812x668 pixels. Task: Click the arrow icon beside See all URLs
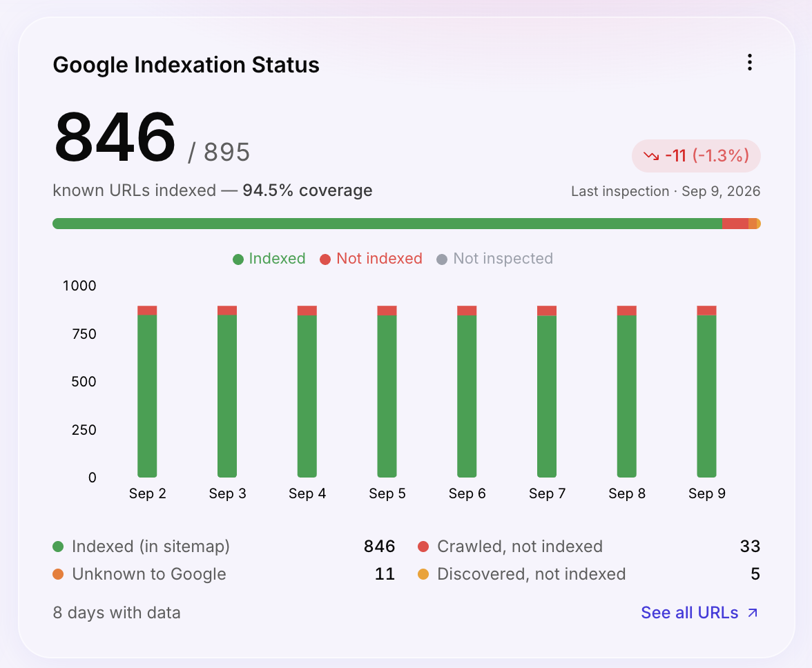pyautogui.click(x=753, y=613)
